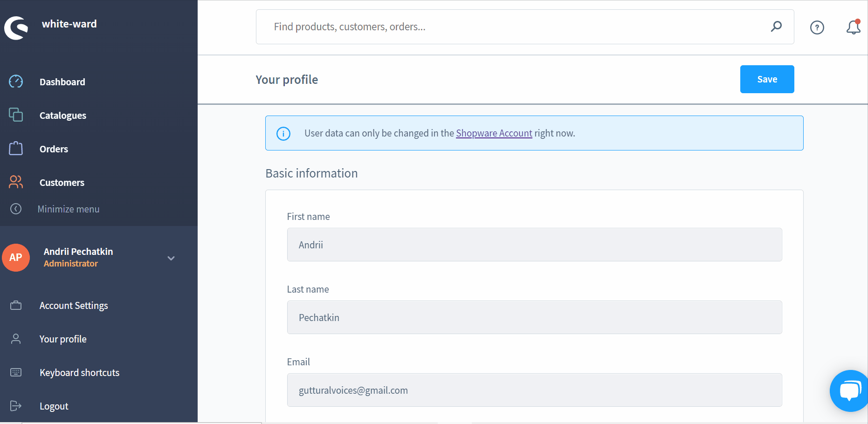The height and width of the screenshot is (424, 868).
Task: Click the Shopware logo icon
Action: (x=16, y=27)
